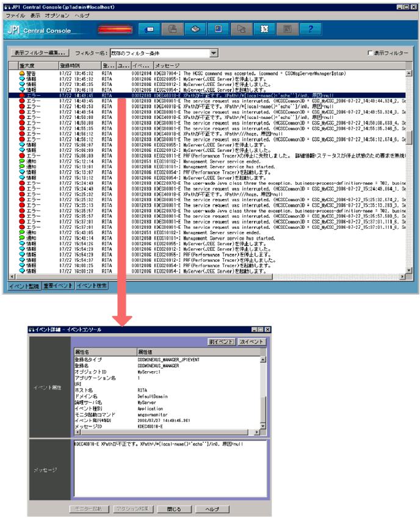Click the メッセージ column header
420x518 pixels.
(x=280, y=65)
